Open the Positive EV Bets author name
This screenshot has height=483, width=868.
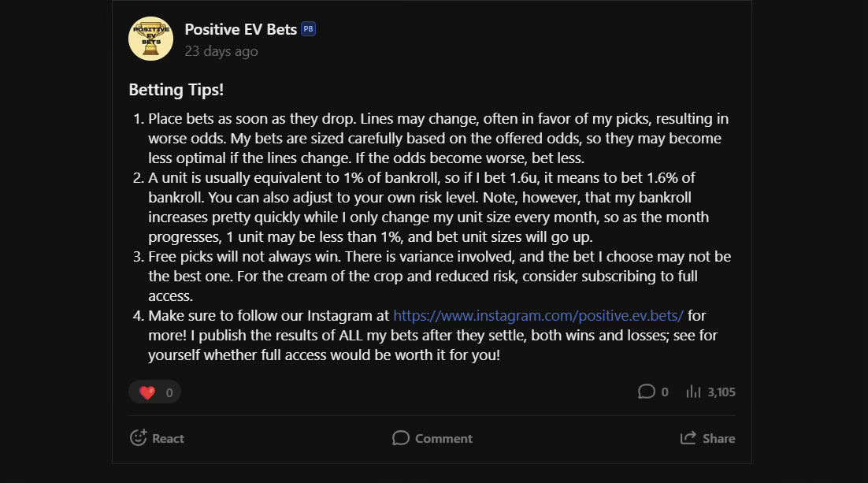point(240,29)
